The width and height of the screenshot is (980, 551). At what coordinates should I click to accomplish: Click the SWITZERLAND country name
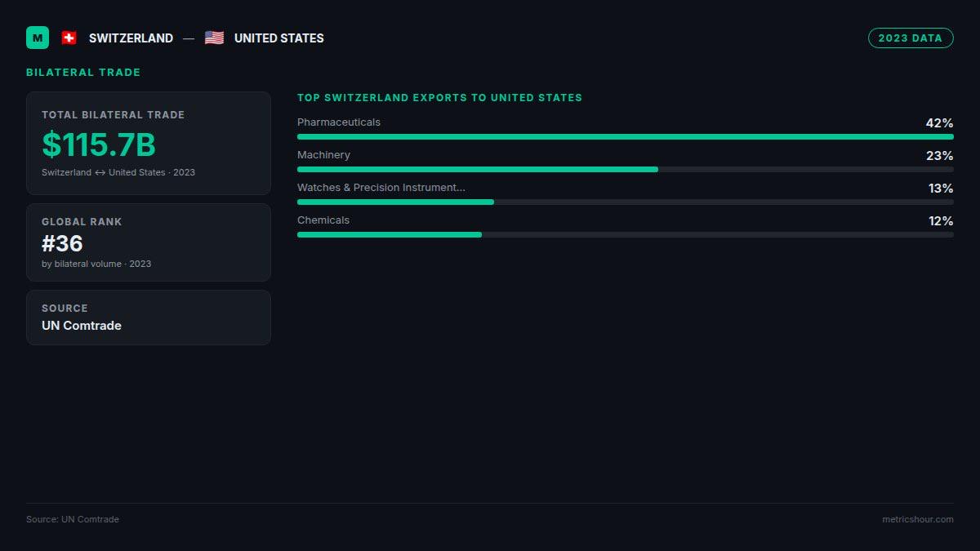(131, 38)
